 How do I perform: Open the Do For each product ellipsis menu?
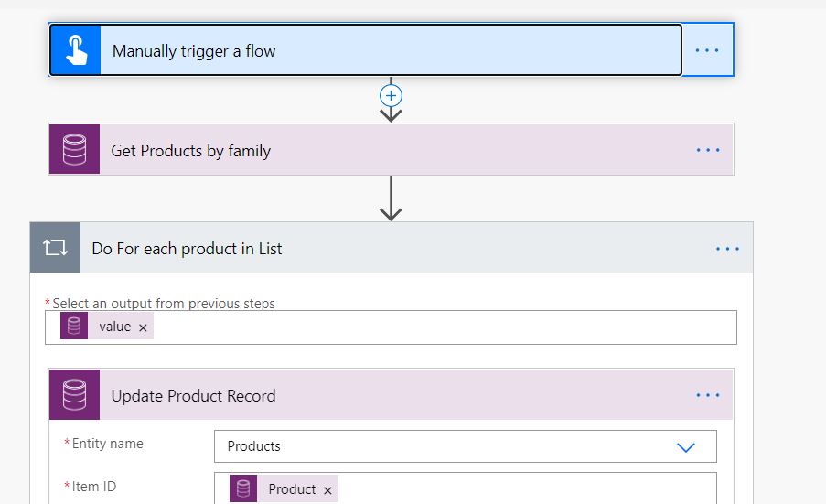tap(727, 249)
